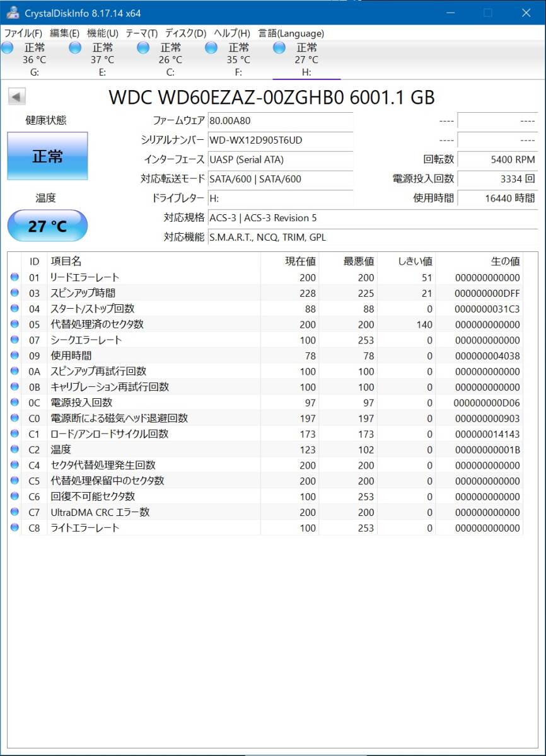Click raw value 000000004038

487,356
